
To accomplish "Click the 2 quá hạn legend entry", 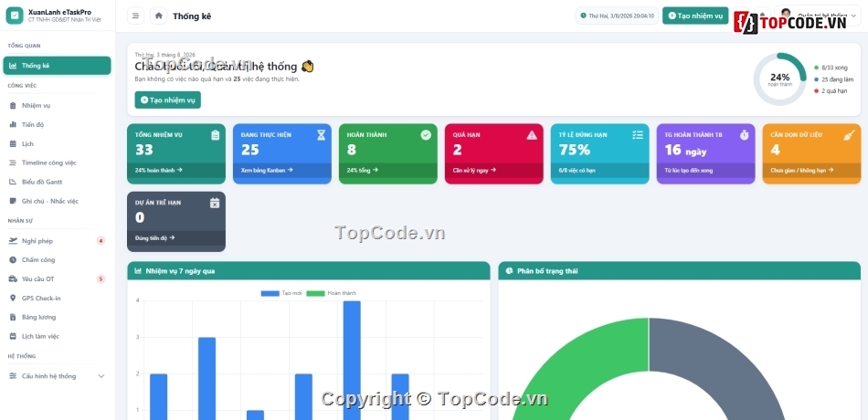I will (x=831, y=90).
